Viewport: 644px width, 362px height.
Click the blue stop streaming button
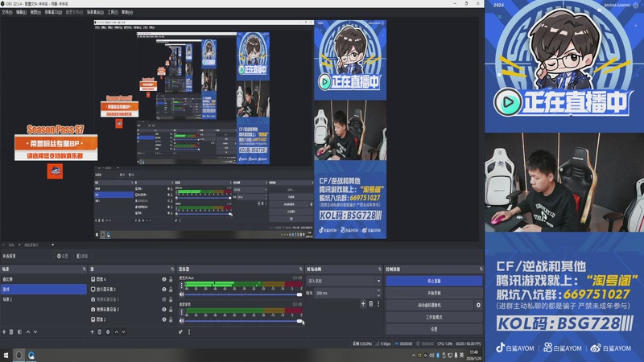(x=434, y=281)
